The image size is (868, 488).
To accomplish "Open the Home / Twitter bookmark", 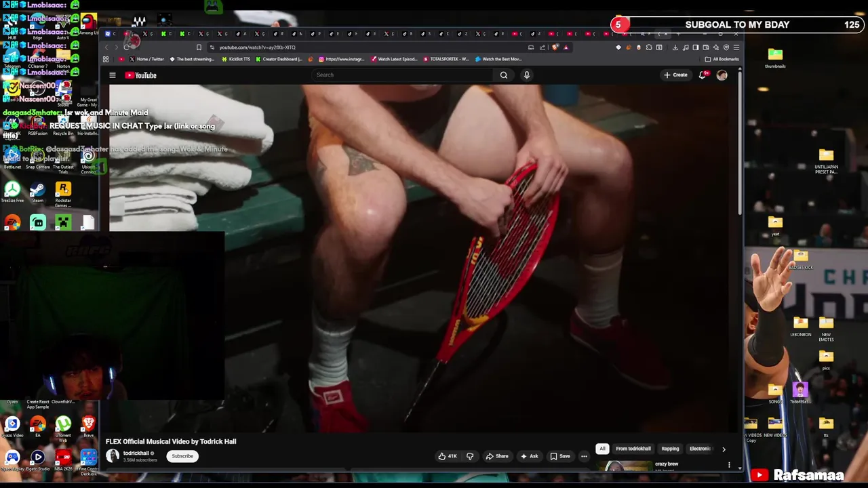I will coord(146,59).
